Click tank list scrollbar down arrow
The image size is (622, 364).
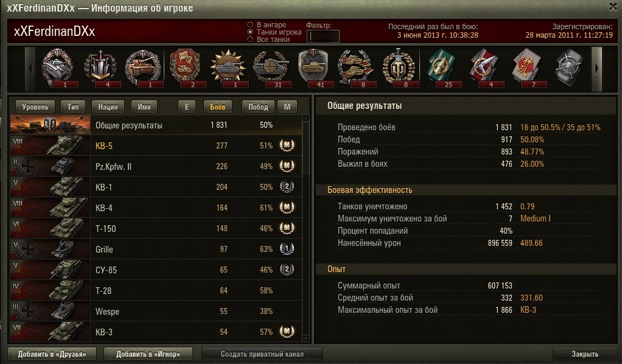tap(306, 338)
